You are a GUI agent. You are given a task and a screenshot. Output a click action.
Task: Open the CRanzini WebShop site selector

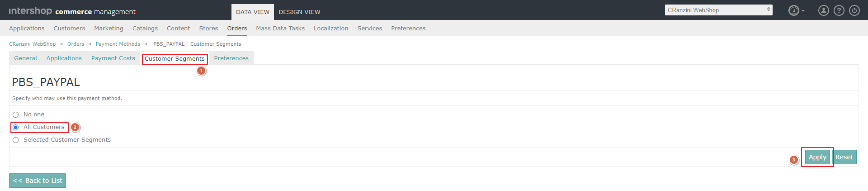718,10
